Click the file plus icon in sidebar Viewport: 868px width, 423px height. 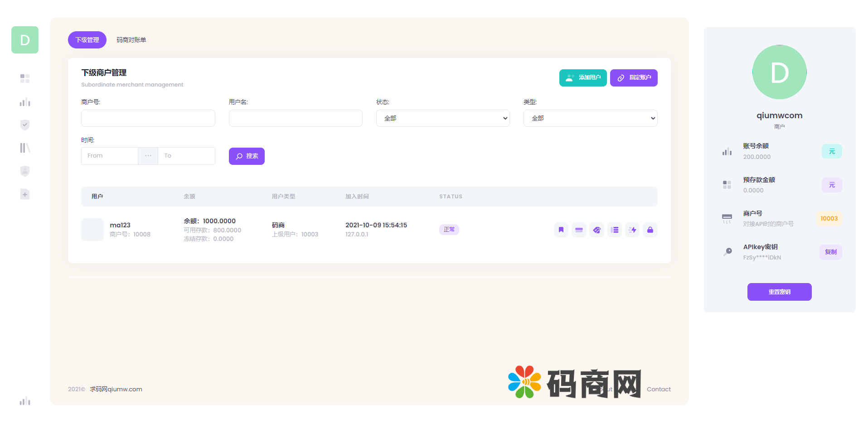25,194
